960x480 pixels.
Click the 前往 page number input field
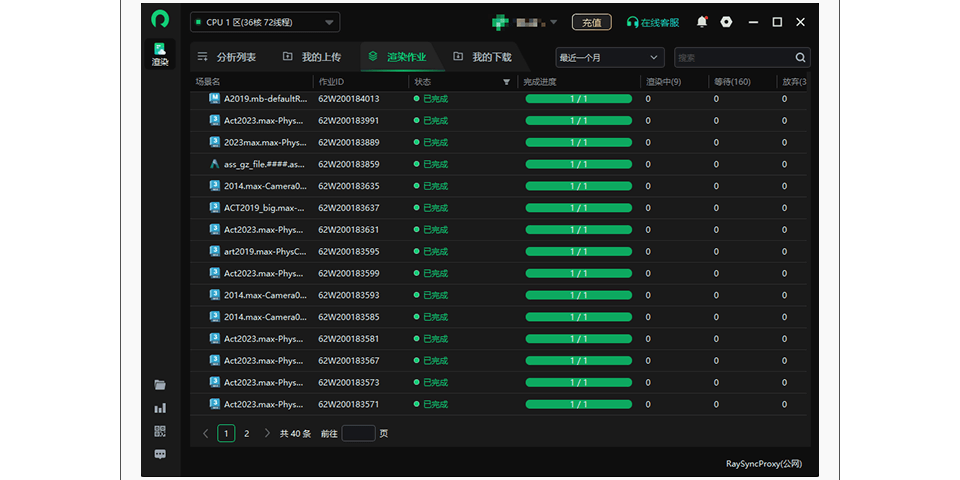point(358,434)
